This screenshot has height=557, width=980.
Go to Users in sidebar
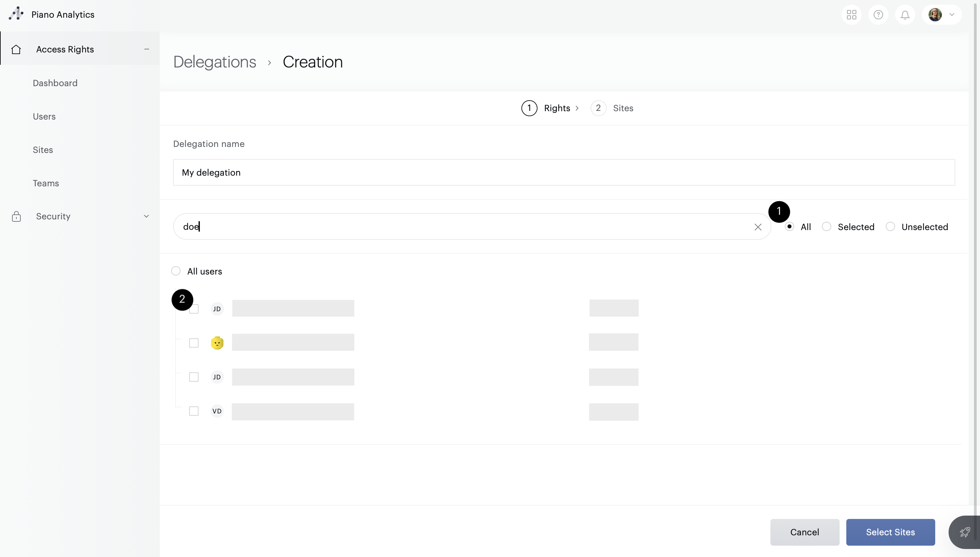(x=44, y=116)
